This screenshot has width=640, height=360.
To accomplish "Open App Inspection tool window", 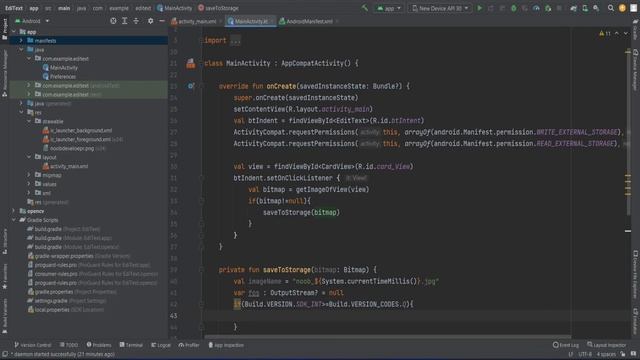I will (x=226, y=345).
